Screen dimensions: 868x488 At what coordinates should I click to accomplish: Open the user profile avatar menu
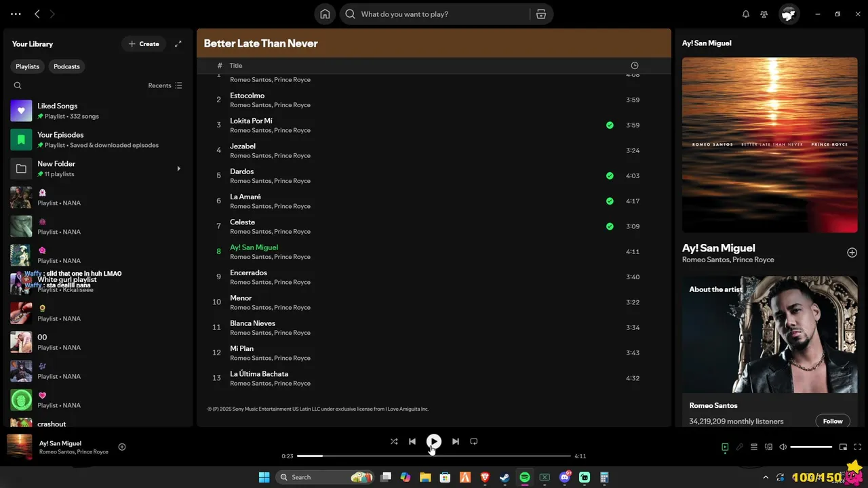pyautogui.click(x=789, y=14)
